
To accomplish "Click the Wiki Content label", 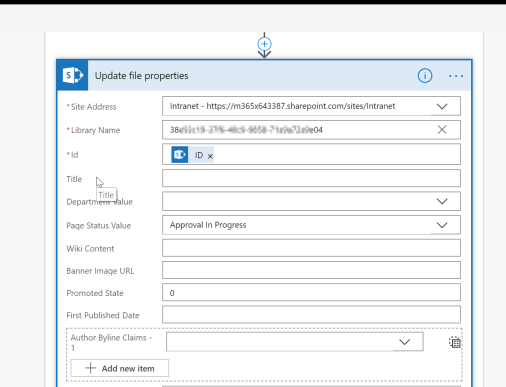I will point(90,249).
